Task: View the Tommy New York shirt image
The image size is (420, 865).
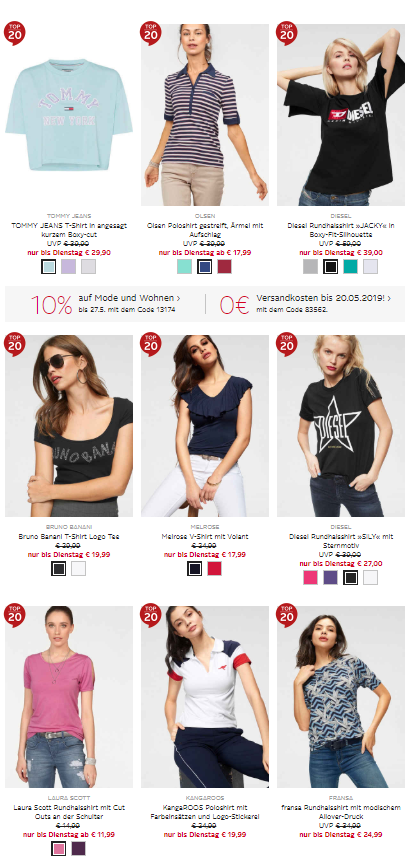Action: coord(69,115)
